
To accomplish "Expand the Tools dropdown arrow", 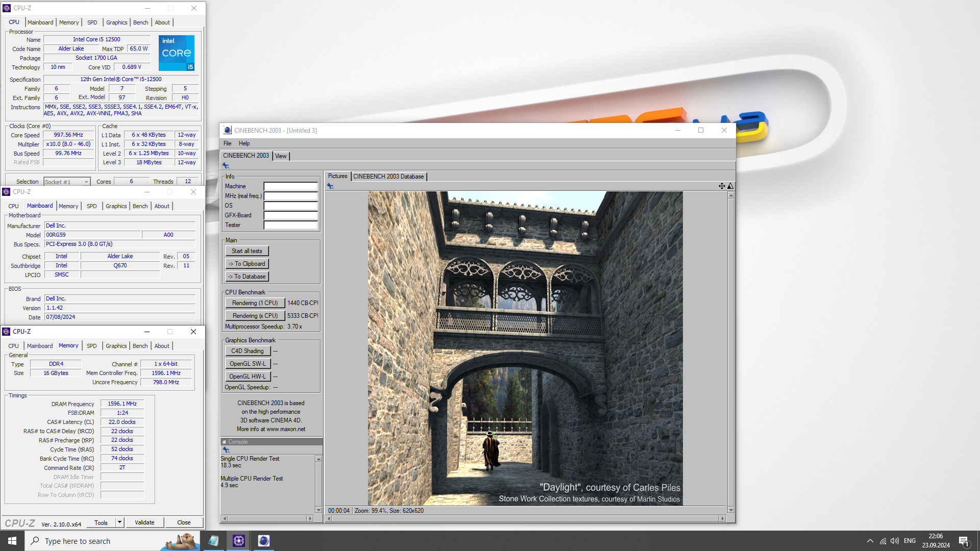I will pos(119,522).
